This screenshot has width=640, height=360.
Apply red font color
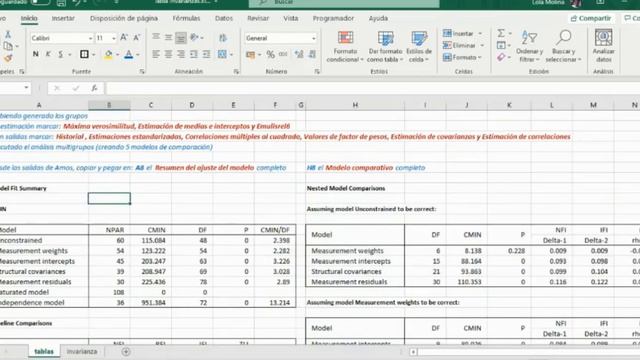coord(129,54)
